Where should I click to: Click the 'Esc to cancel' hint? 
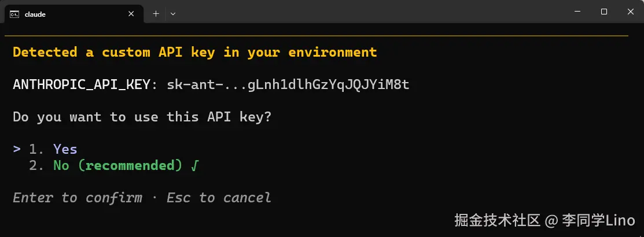coord(219,198)
